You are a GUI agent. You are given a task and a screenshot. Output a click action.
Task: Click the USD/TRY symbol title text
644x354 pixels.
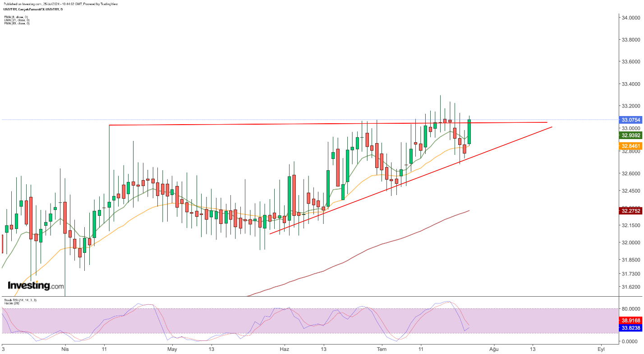(32, 9)
